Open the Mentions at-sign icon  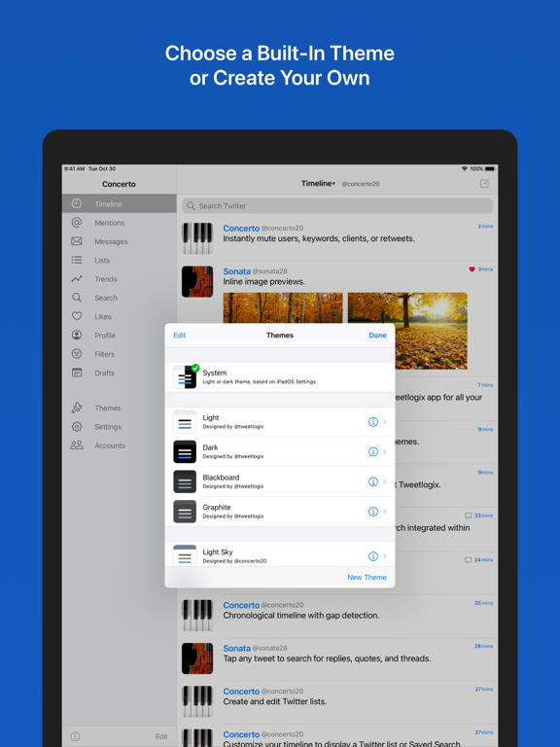point(77,223)
